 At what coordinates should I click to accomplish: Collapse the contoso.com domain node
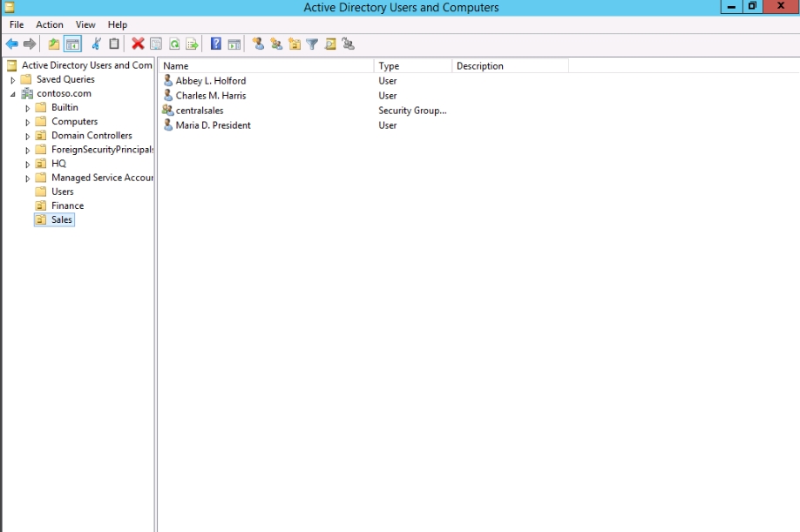13,94
